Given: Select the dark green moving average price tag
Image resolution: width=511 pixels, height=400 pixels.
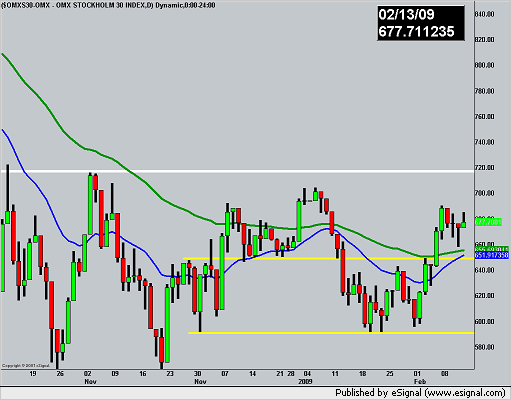Looking at the screenshot, I should (492, 249).
